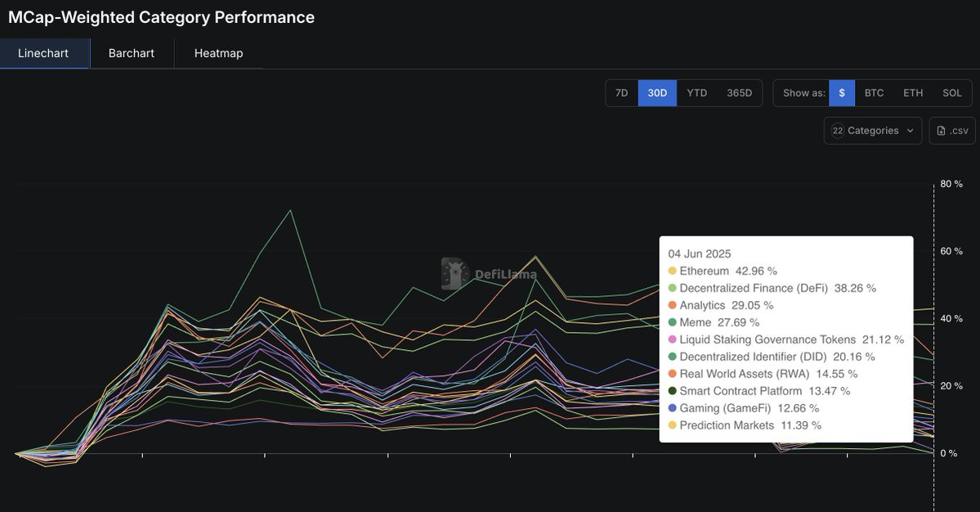Image resolution: width=980 pixels, height=512 pixels.
Task: Click the Categories dropdown chevron arrow
Action: pos(910,131)
